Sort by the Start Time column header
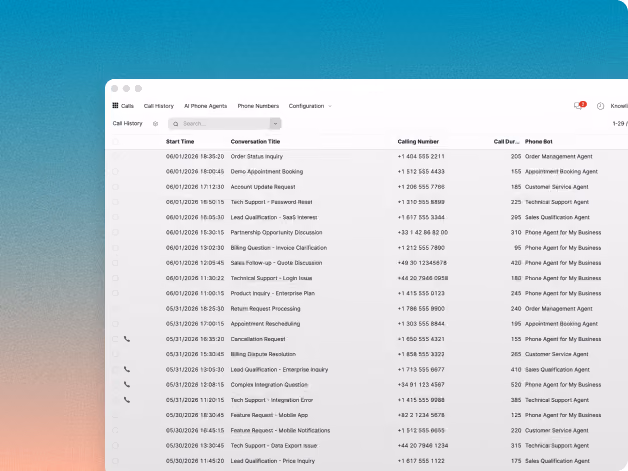628x471 pixels. [x=180, y=141]
